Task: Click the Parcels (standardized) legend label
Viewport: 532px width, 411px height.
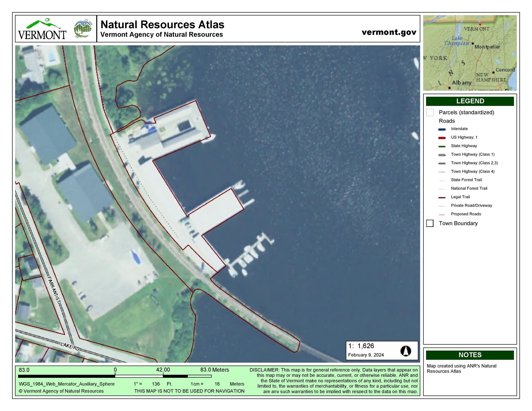Action: click(467, 113)
